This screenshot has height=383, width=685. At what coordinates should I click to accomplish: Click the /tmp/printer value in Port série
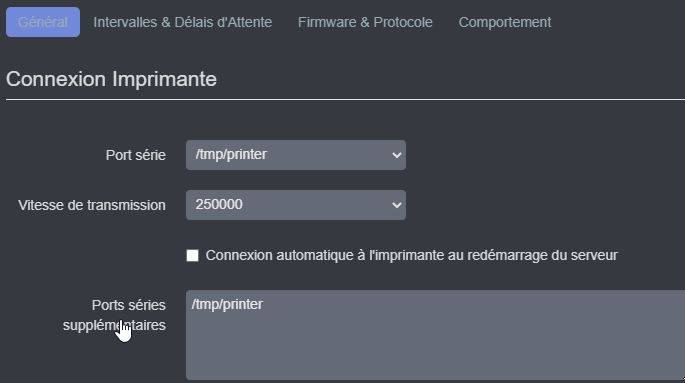[231, 155]
